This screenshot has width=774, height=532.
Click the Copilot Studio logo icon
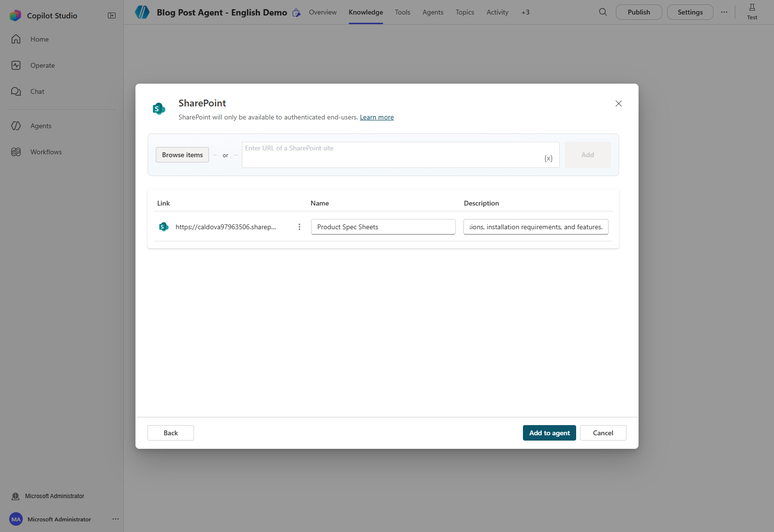[15, 15]
